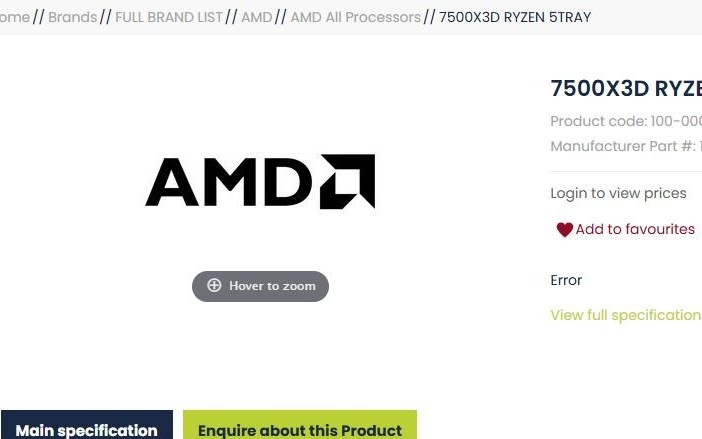Screen dimensions: 702x439
Task: Navigate to Brands breadcrumb link
Action: (73, 17)
